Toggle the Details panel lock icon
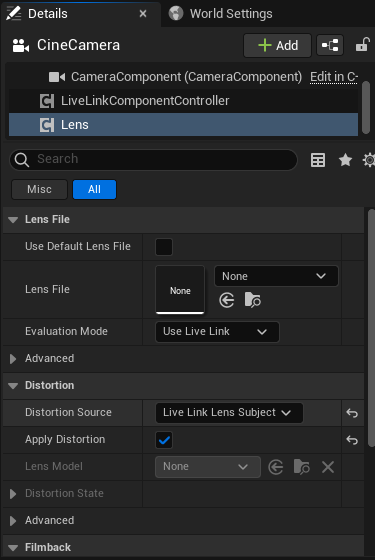The height and width of the screenshot is (560, 375). pos(362,45)
